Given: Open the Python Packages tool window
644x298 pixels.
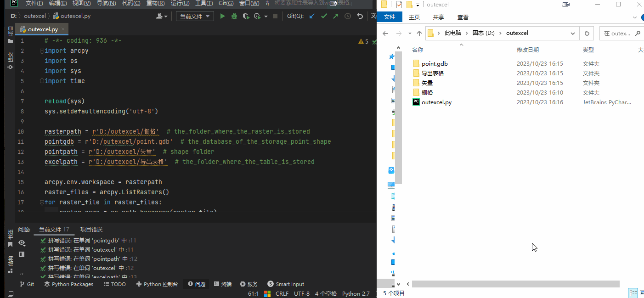Looking at the screenshot, I should 69,284.
